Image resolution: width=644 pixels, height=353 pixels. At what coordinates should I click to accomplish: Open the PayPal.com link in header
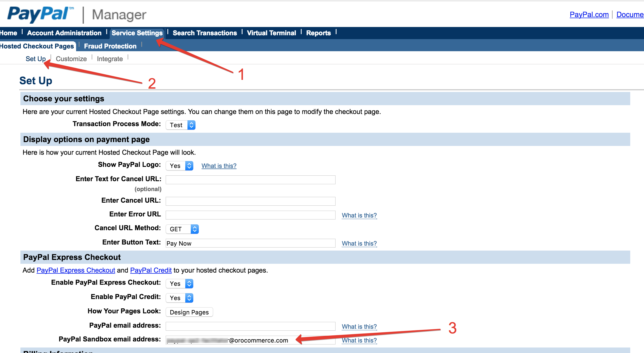(589, 15)
